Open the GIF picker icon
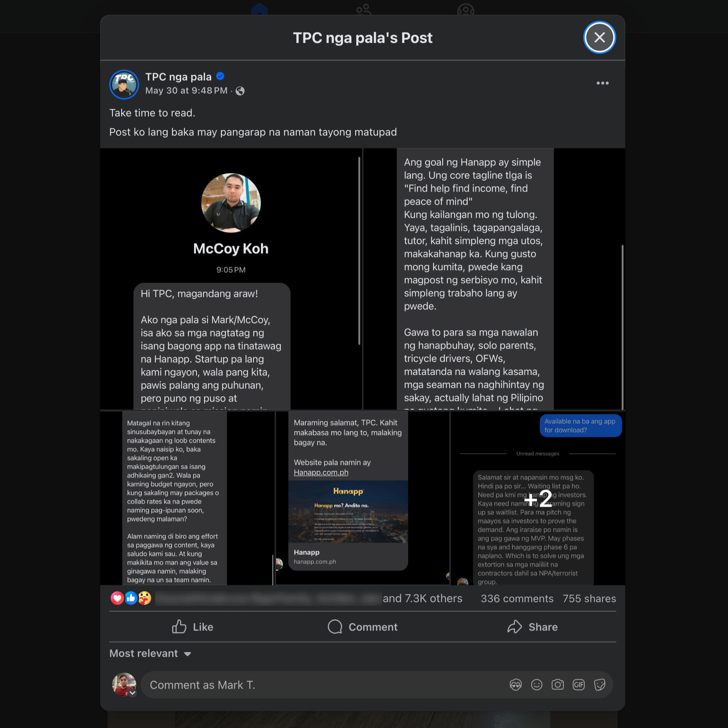 click(579, 685)
